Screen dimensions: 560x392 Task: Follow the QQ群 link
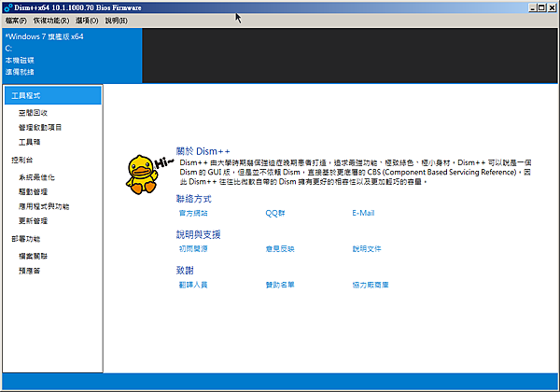click(x=275, y=213)
